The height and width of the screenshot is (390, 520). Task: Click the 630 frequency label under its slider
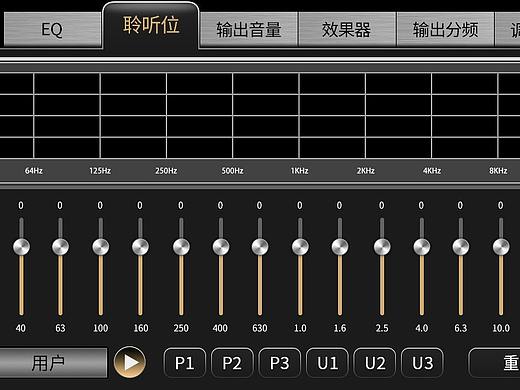point(260,328)
